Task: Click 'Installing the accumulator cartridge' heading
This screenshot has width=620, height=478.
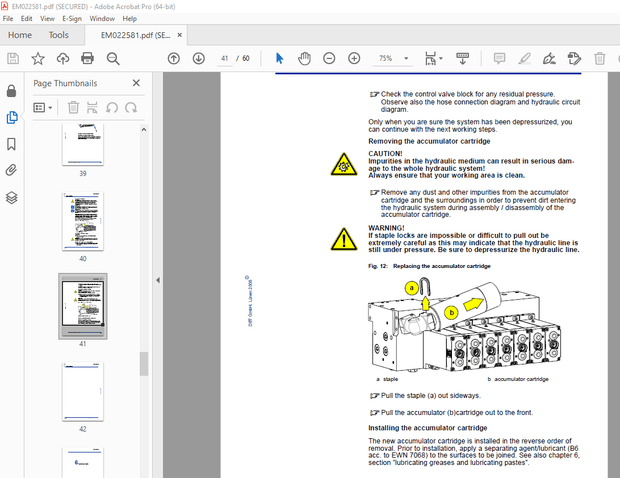Action: click(x=427, y=428)
